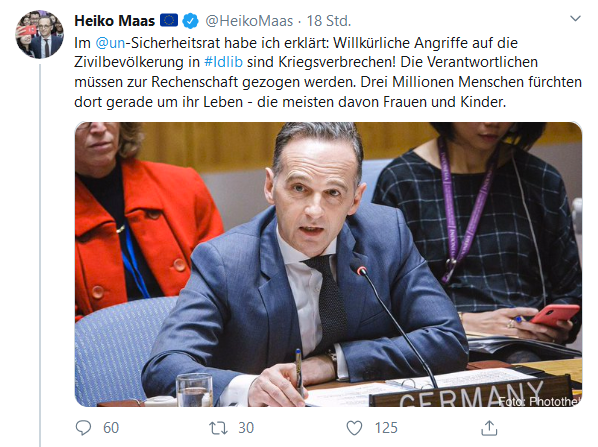Open the @un mention link
Screen dimensions: 598x447
[x=110, y=43]
